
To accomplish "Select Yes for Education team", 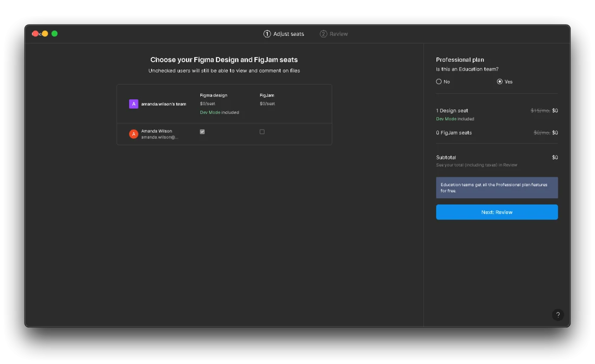I will 500,82.
